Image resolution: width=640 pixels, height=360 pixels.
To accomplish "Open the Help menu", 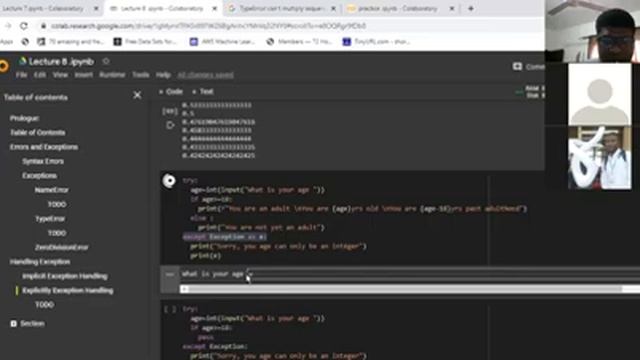I will (x=163, y=75).
